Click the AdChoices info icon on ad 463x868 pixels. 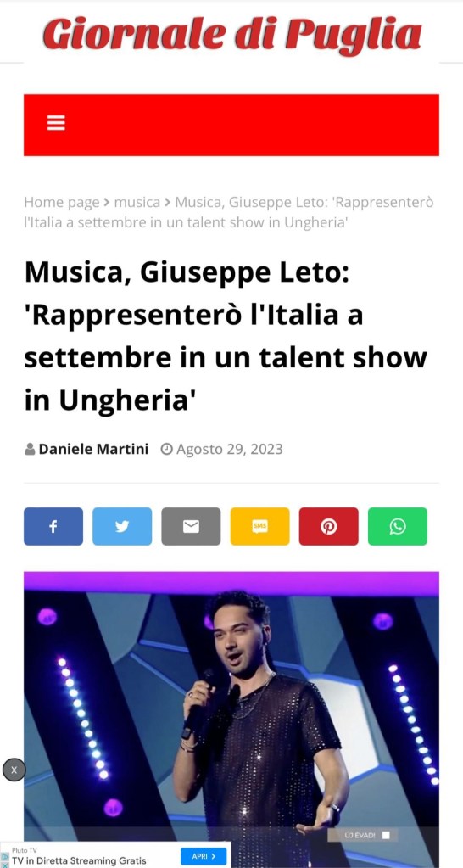tap(5, 856)
